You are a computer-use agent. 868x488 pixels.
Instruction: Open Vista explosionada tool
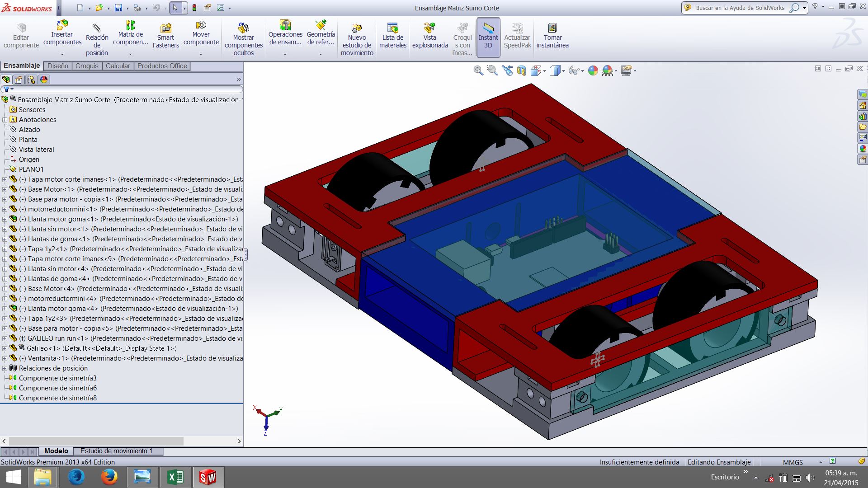[429, 35]
